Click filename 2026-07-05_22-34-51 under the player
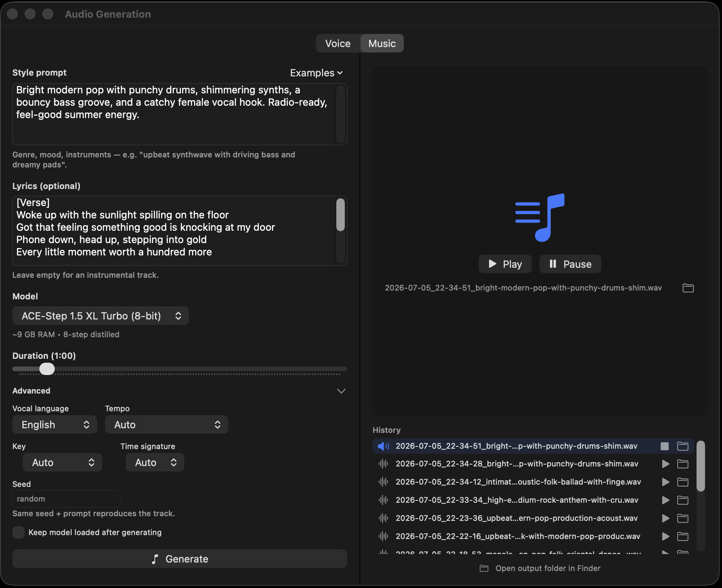This screenshot has height=588, width=722. tap(523, 288)
